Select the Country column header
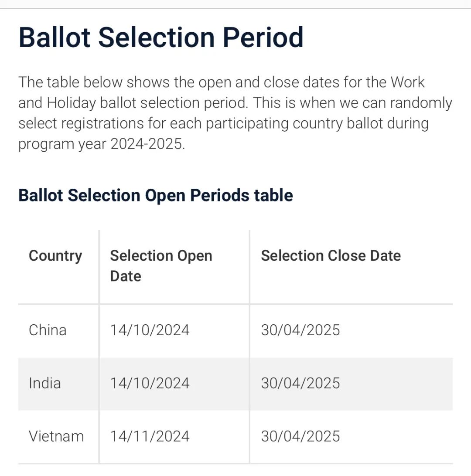Image resolution: width=471 pixels, height=476 pixels. coord(55,255)
